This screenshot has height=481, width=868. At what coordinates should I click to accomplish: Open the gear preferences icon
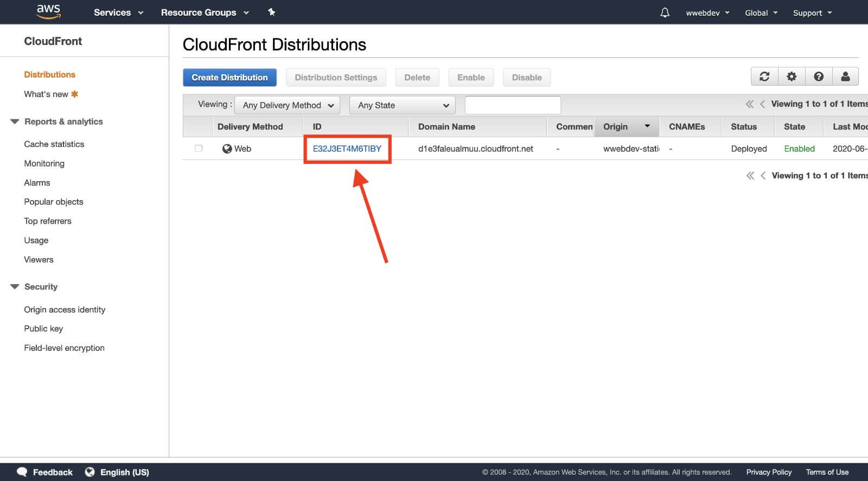[792, 76]
